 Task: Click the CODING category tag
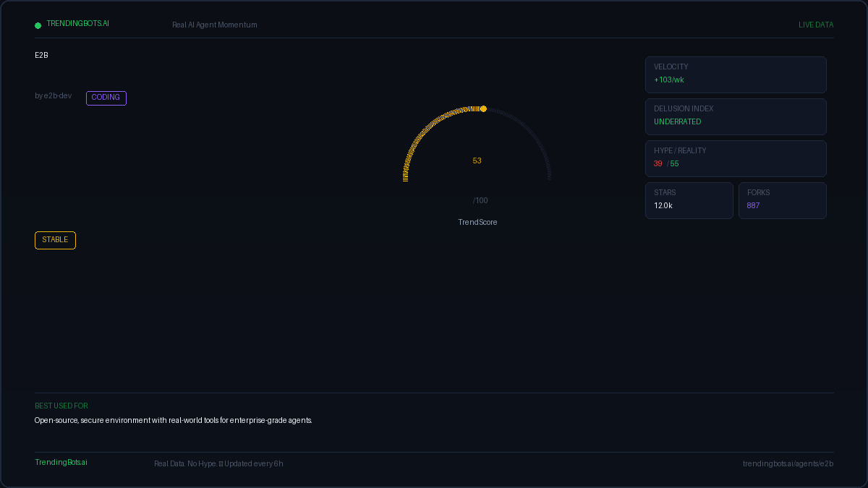pos(106,98)
